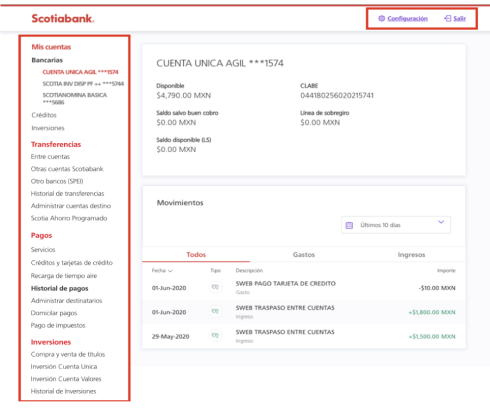The height and width of the screenshot is (408, 490).
Task: Open Pago de impuestos
Action: point(58,325)
